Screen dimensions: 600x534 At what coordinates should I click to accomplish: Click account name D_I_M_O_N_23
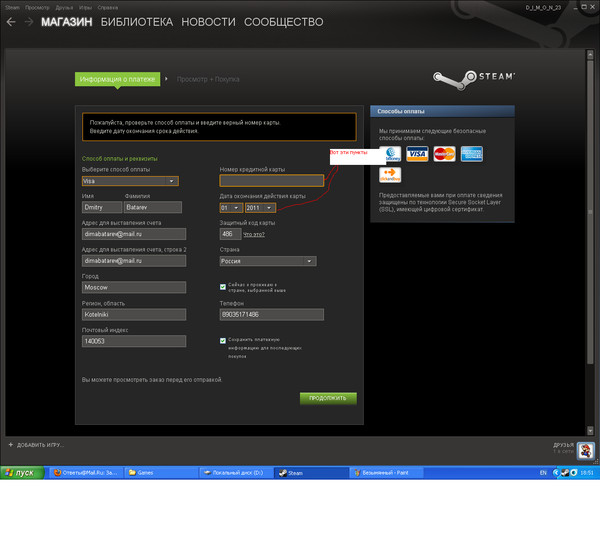(x=543, y=8)
